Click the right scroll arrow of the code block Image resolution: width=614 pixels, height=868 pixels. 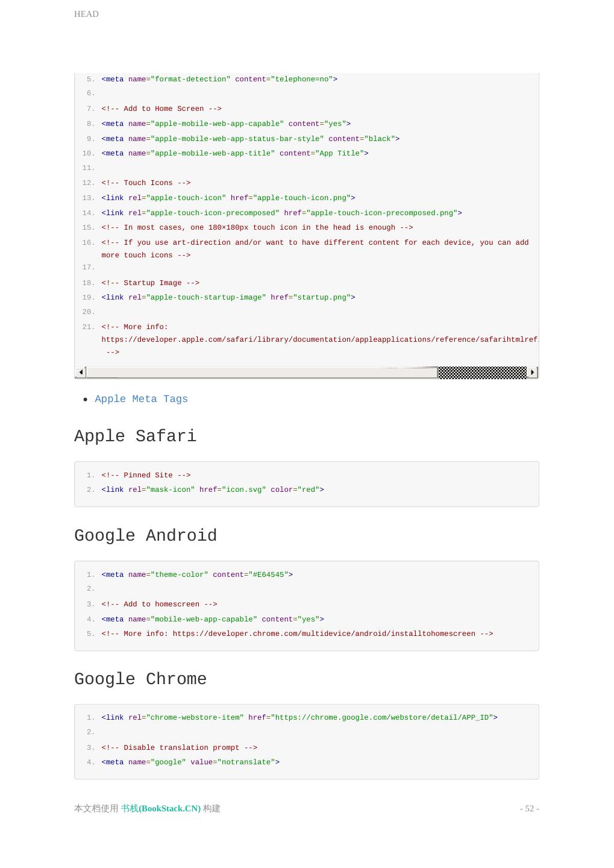532,373
